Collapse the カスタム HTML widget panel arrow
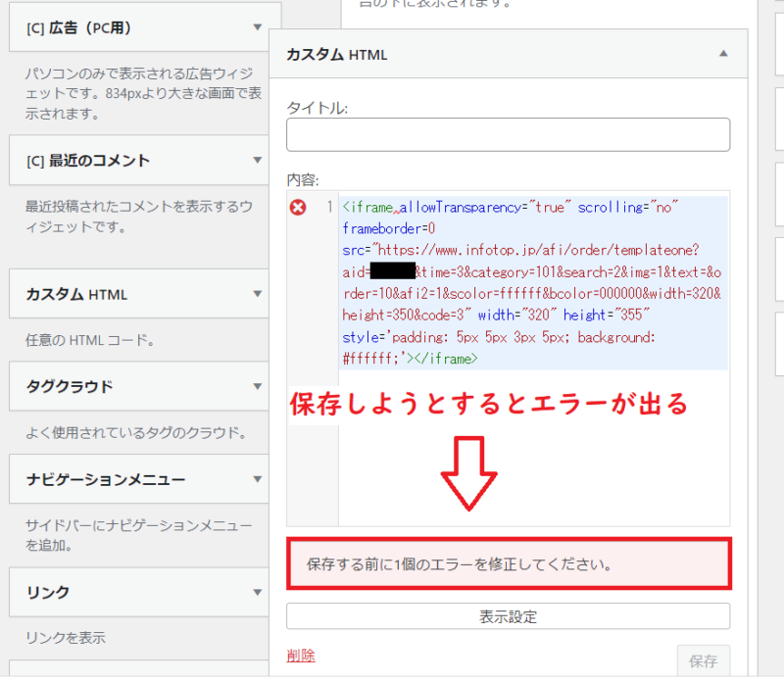This screenshot has height=682, width=784. pyautogui.click(x=723, y=55)
